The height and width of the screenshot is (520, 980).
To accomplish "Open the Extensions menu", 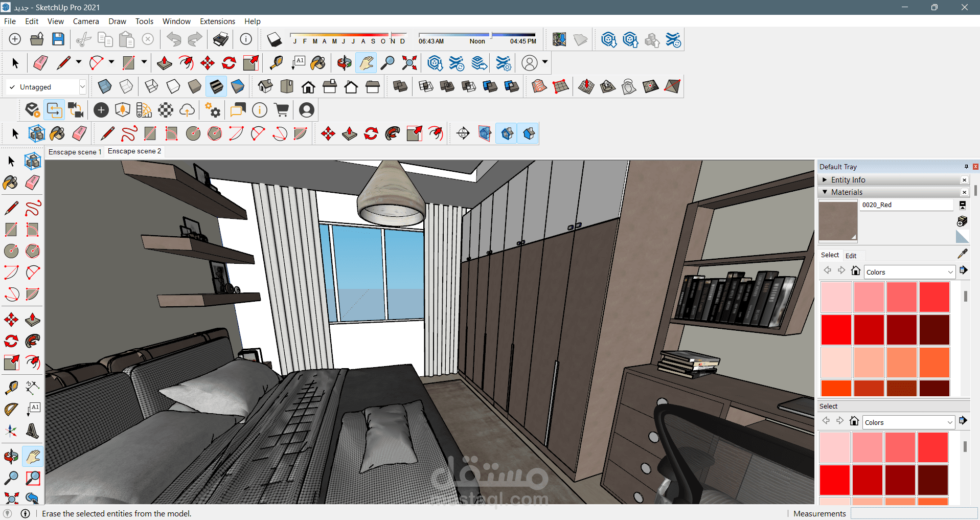I will (217, 21).
